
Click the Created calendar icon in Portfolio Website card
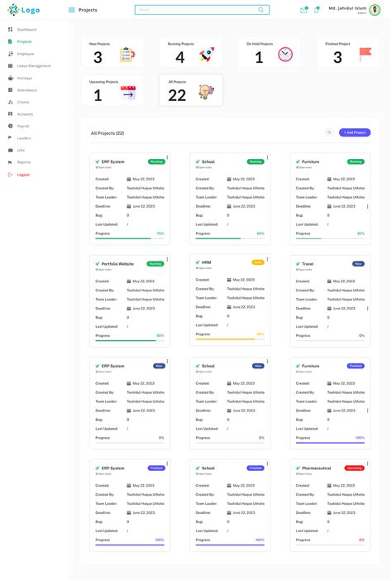[129, 281]
